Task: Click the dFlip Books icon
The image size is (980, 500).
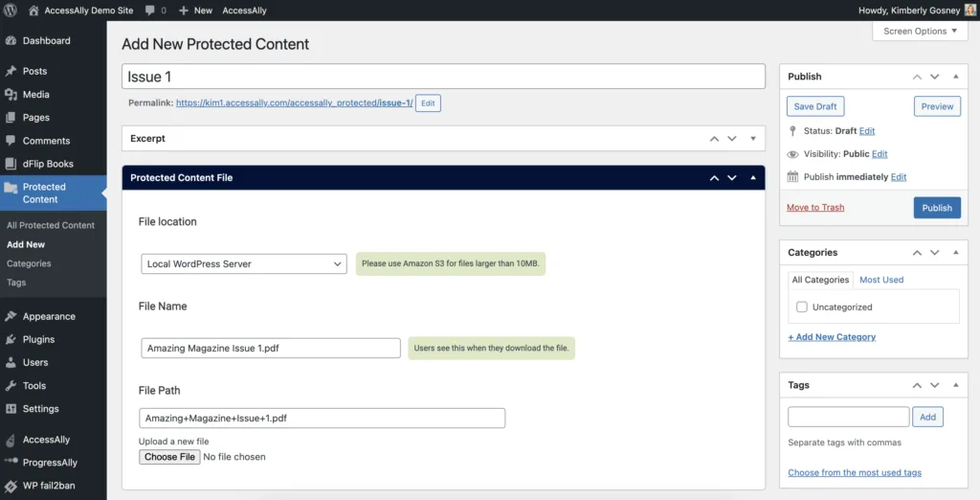Action: click(11, 164)
